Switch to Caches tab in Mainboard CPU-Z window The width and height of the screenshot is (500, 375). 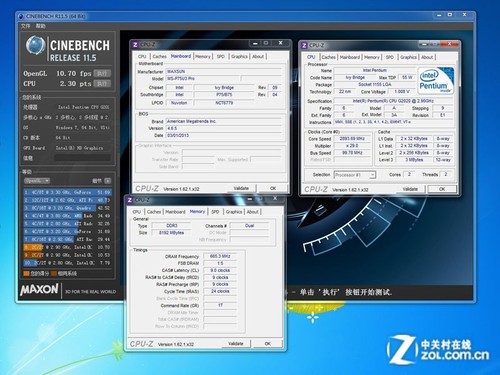tap(159, 56)
